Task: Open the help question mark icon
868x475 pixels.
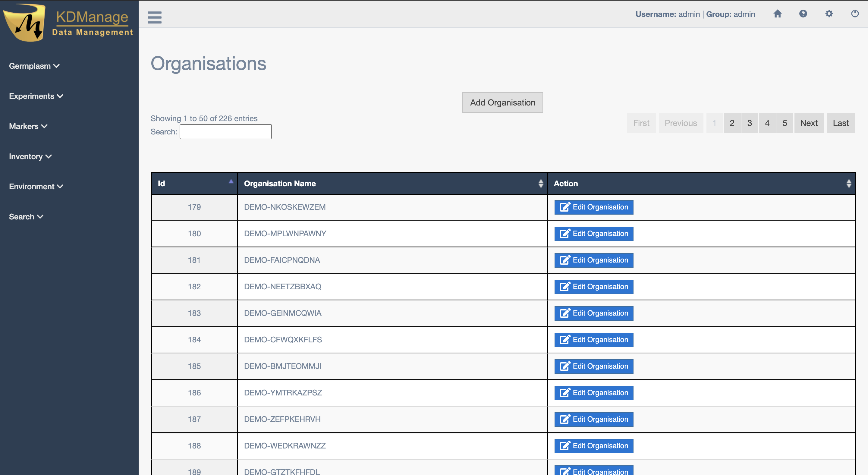Action: pos(803,14)
